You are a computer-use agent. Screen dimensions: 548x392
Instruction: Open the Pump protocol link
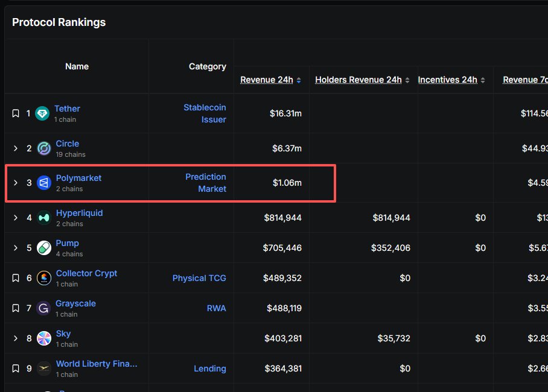pos(67,243)
